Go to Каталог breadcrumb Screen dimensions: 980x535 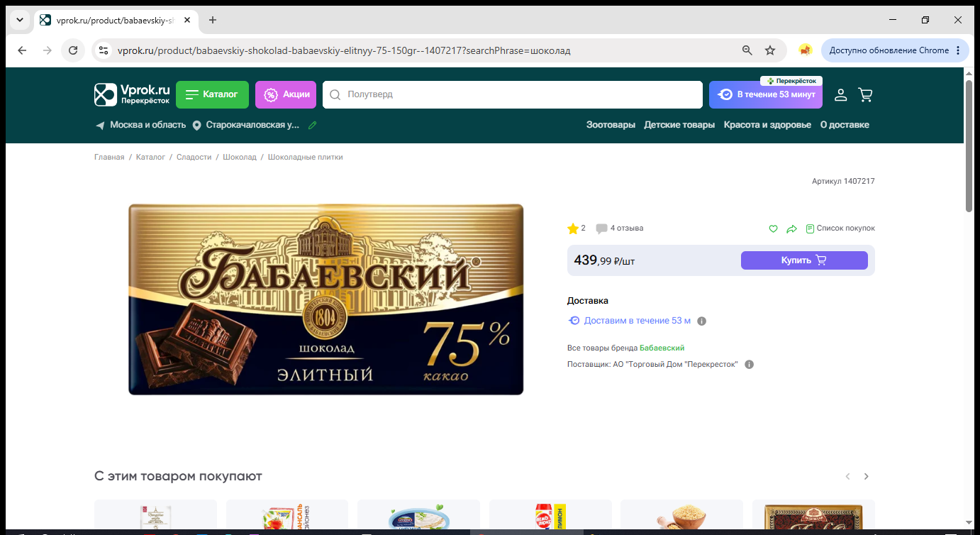coord(150,158)
